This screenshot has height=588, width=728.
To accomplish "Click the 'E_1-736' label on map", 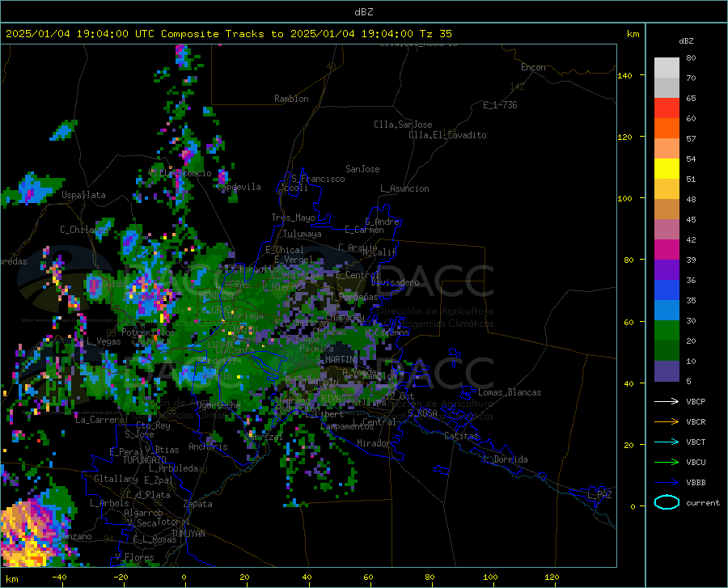I will (x=500, y=105).
